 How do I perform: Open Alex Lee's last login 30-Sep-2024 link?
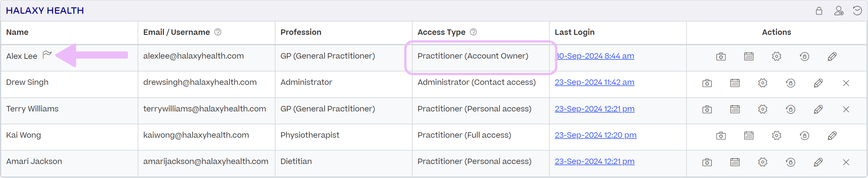tap(594, 56)
